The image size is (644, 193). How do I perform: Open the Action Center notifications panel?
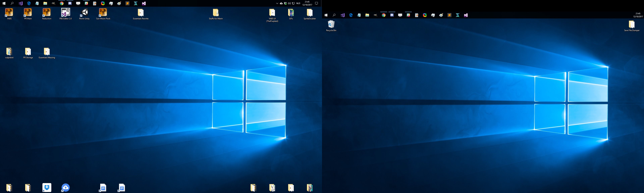tap(316, 4)
